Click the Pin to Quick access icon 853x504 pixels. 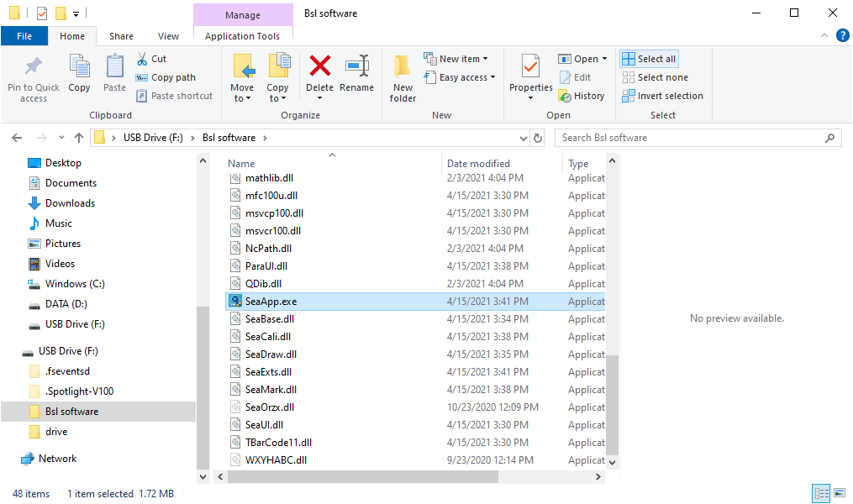pos(34,67)
